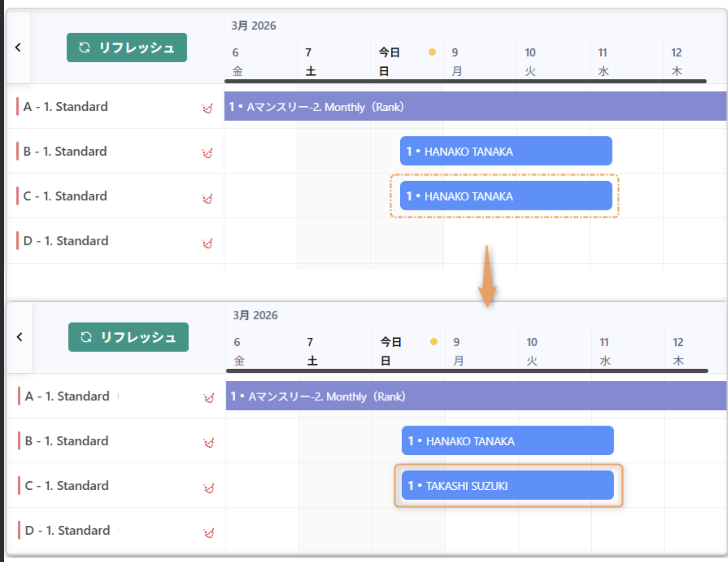
Task: Select the HANAKO TANAKA booking on row B
Action: coord(506,151)
